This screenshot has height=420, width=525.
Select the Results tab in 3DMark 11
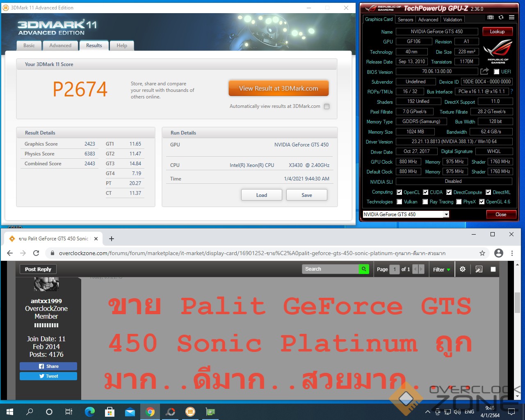pos(94,46)
